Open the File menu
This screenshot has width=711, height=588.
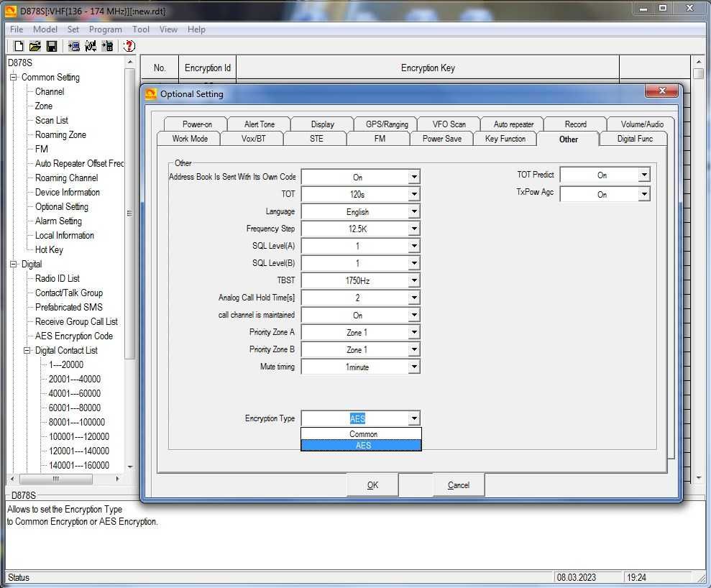point(17,29)
